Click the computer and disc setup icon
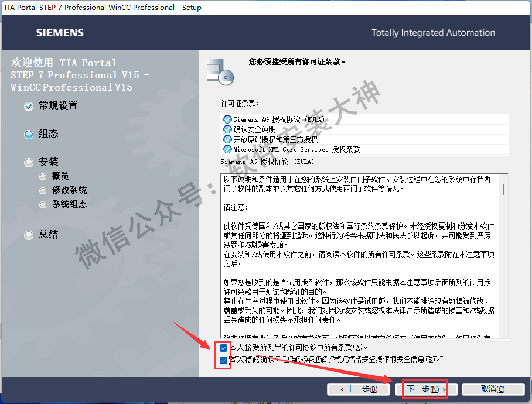 [220, 72]
